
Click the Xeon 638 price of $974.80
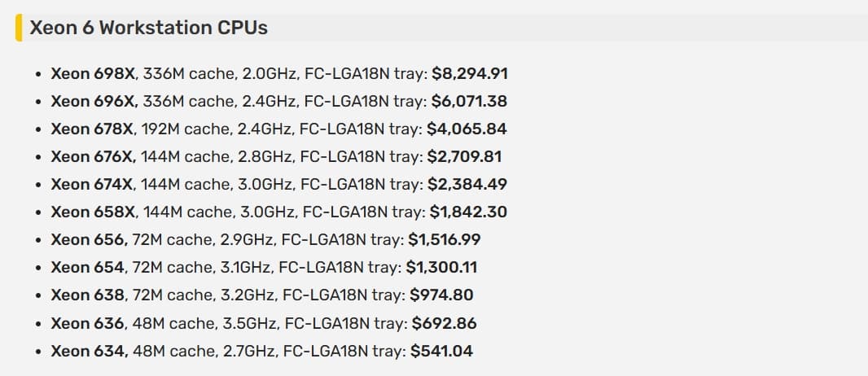coord(441,295)
